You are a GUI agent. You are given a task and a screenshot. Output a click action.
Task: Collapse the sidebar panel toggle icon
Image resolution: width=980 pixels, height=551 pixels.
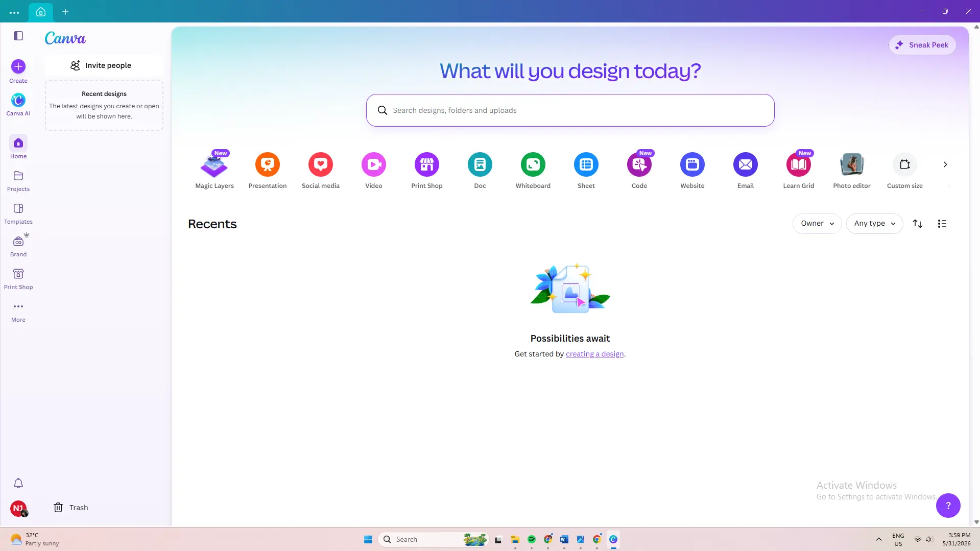coord(18,36)
